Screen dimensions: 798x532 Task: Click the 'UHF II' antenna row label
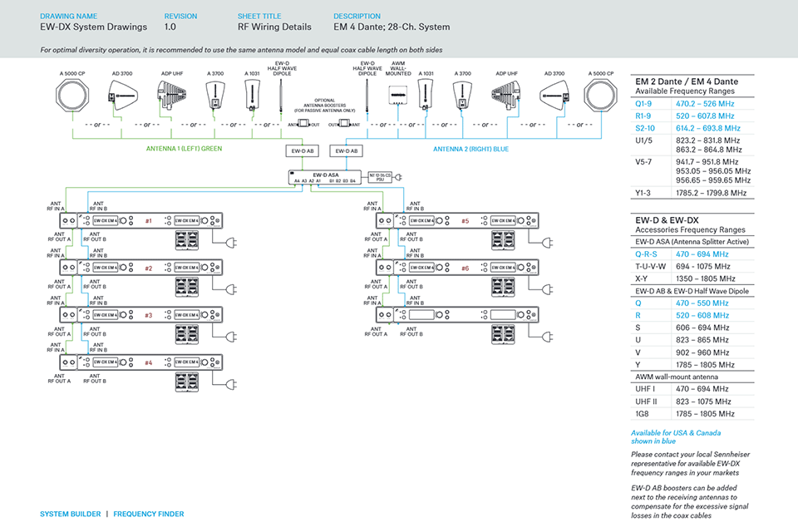pos(646,401)
